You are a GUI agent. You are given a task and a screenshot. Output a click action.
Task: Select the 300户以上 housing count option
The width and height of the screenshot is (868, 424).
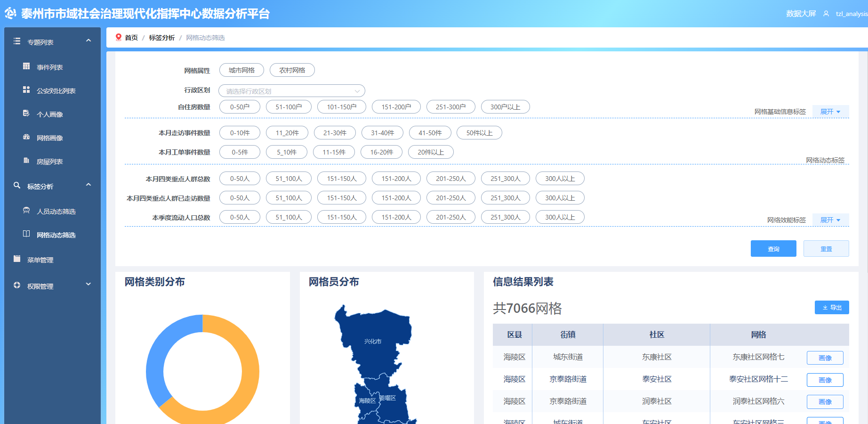505,107
